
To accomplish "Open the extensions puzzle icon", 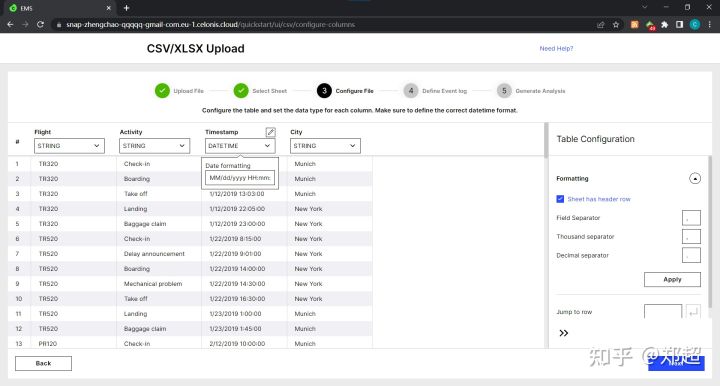I will [664, 25].
